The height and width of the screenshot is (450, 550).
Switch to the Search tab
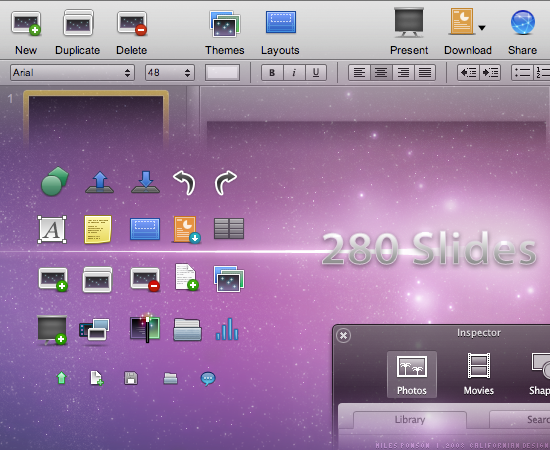[520, 420]
